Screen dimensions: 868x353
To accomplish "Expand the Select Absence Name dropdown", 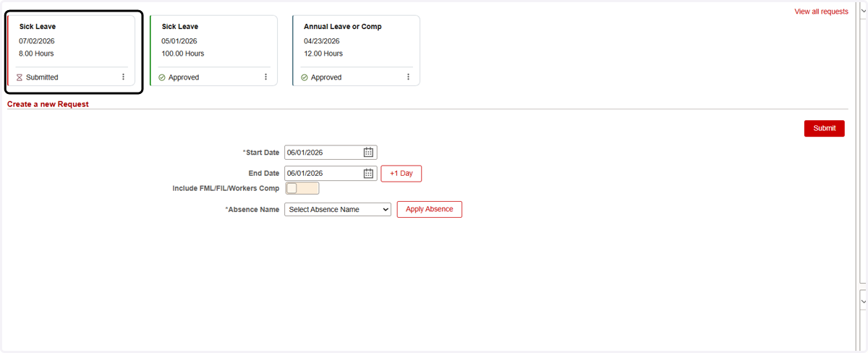I will (338, 210).
